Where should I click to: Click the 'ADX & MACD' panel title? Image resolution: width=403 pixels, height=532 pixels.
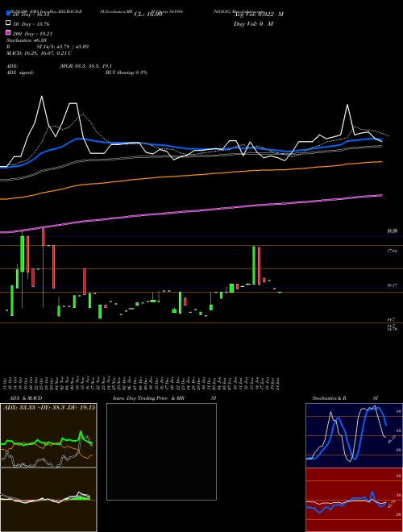click(x=26, y=398)
